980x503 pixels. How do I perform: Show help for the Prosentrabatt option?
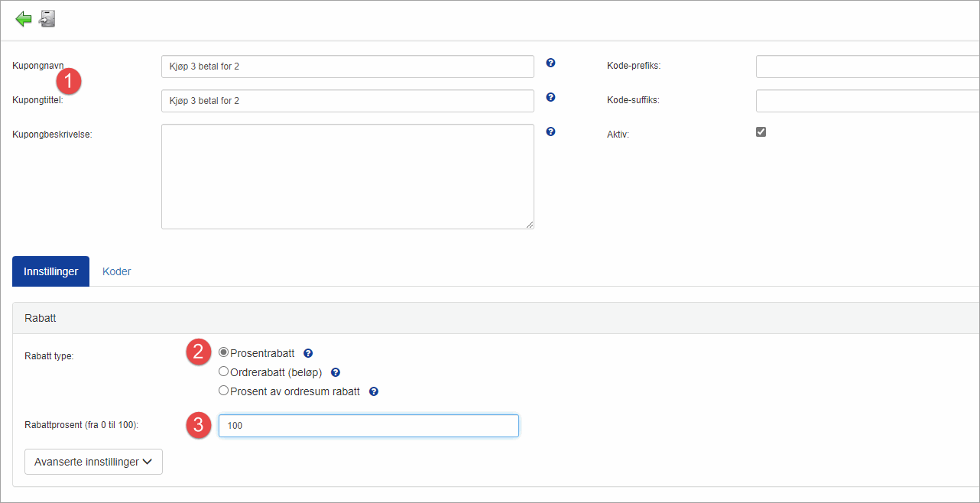(x=308, y=353)
